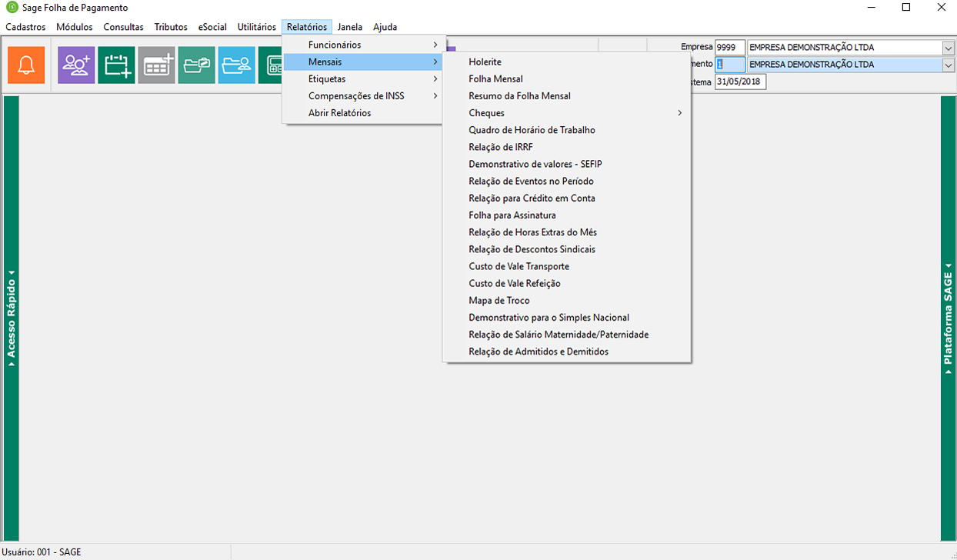Open the Empresa name dropdown arrow
Viewport: 957px width, 560px height.
point(948,48)
